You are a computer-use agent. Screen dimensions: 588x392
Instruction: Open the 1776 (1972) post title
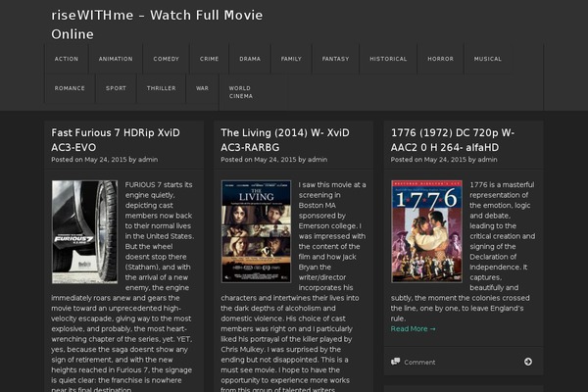[x=452, y=140]
